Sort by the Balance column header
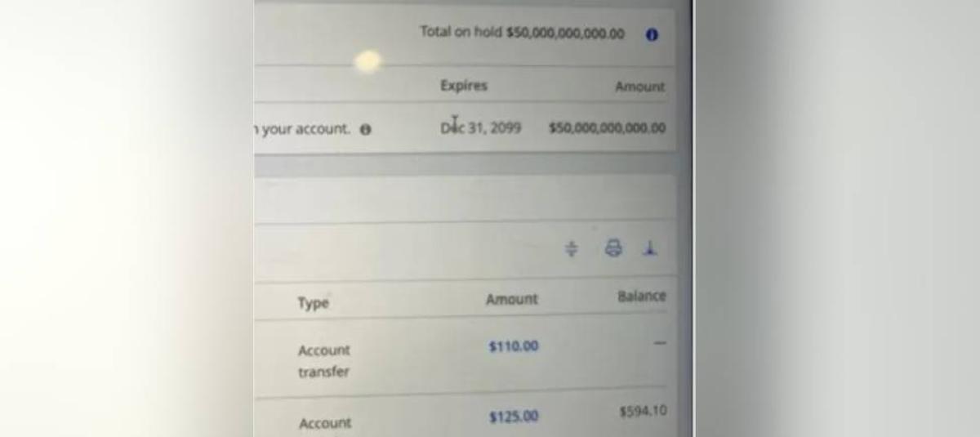Viewport: 980px width, 437px height. click(641, 296)
